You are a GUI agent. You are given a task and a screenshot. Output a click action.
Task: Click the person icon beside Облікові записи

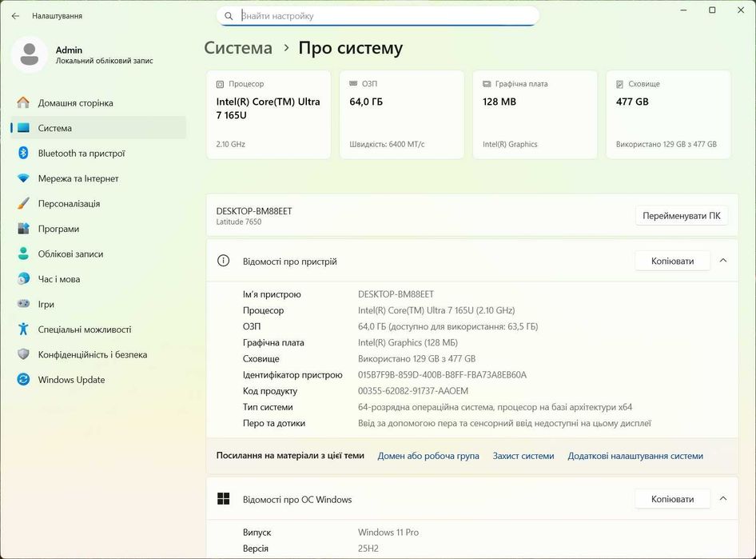pyautogui.click(x=23, y=254)
